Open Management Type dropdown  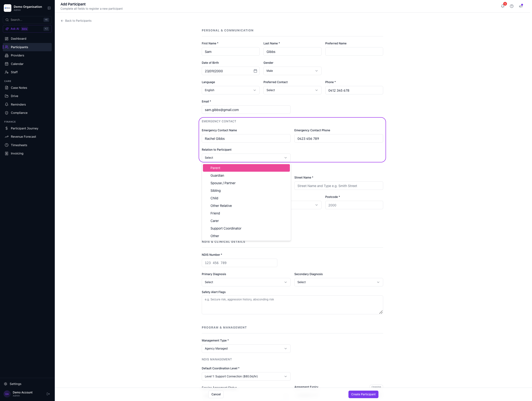tap(246, 349)
